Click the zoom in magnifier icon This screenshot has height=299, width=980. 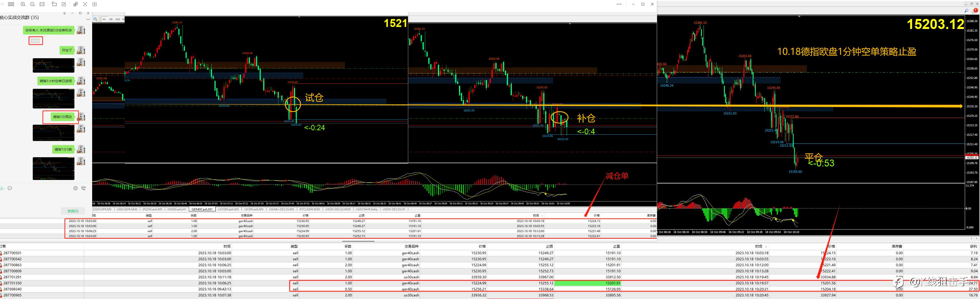[23, 4]
